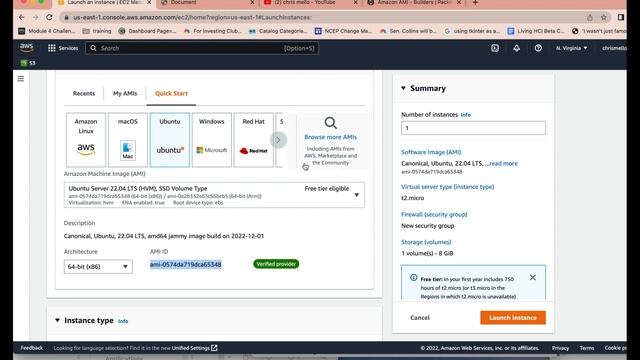The image size is (640, 360).
Task: Click the Verified provider badge
Action: point(276,264)
